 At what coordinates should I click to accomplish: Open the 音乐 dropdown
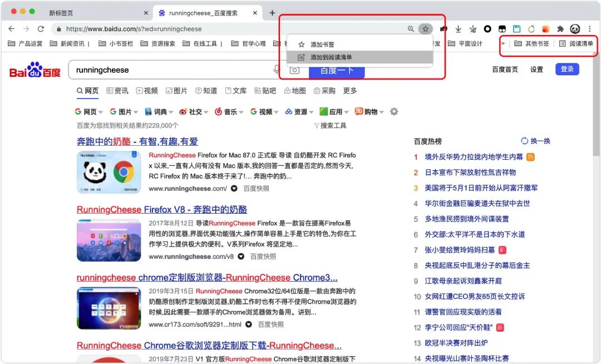[229, 112]
